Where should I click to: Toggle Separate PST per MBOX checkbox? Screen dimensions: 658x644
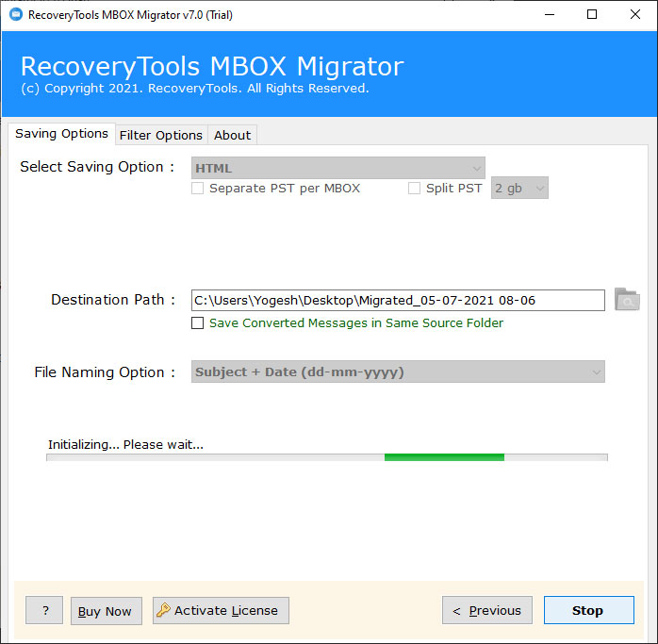pos(198,188)
